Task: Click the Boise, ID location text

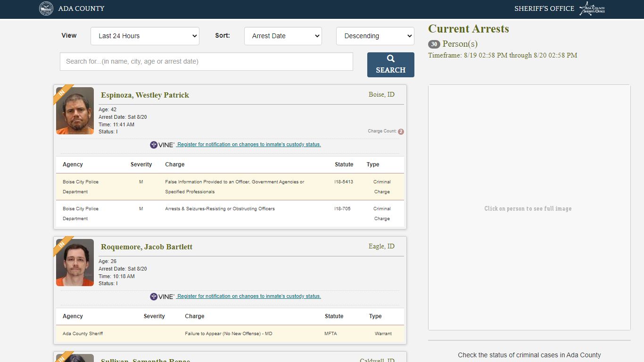Action: click(381, 95)
